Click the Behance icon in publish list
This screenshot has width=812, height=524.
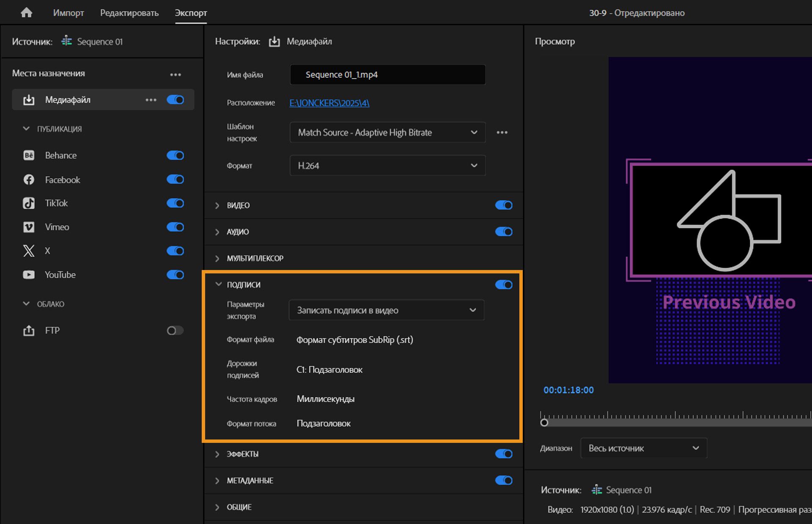[x=28, y=155]
